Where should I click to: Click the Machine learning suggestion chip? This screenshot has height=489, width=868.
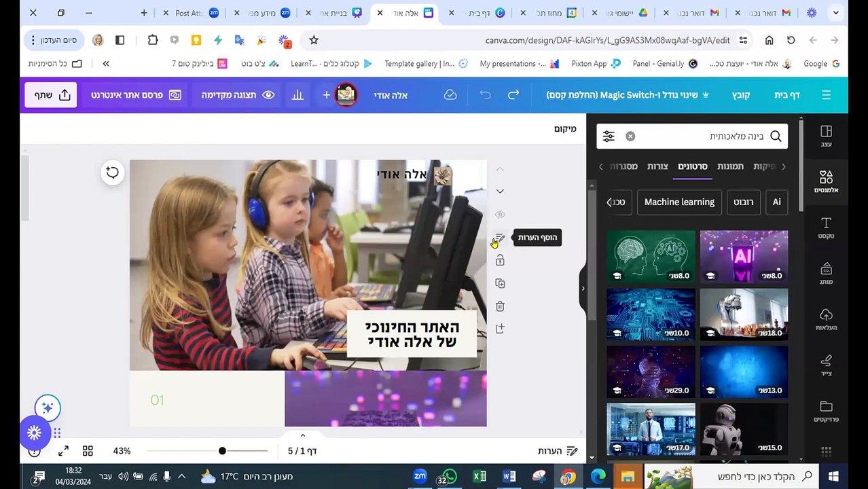(679, 202)
